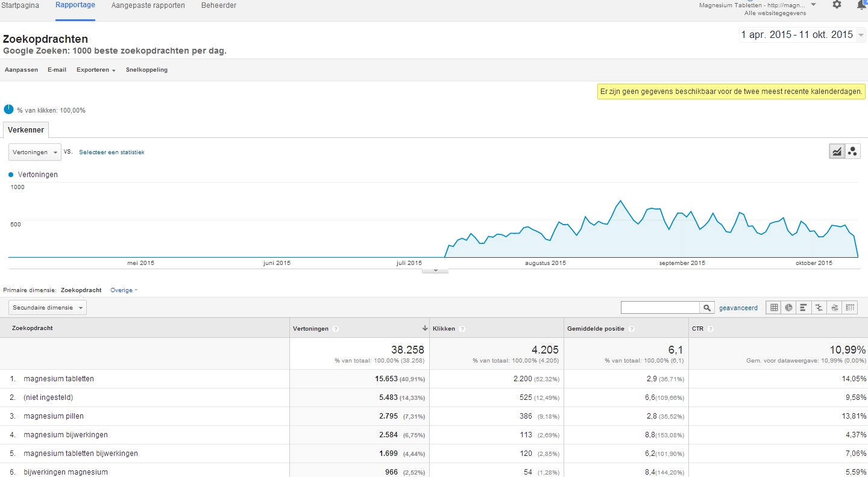This screenshot has height=477, width=868.
Task: Open the Vertoningen metric dropdown
Action: [35, 152]
